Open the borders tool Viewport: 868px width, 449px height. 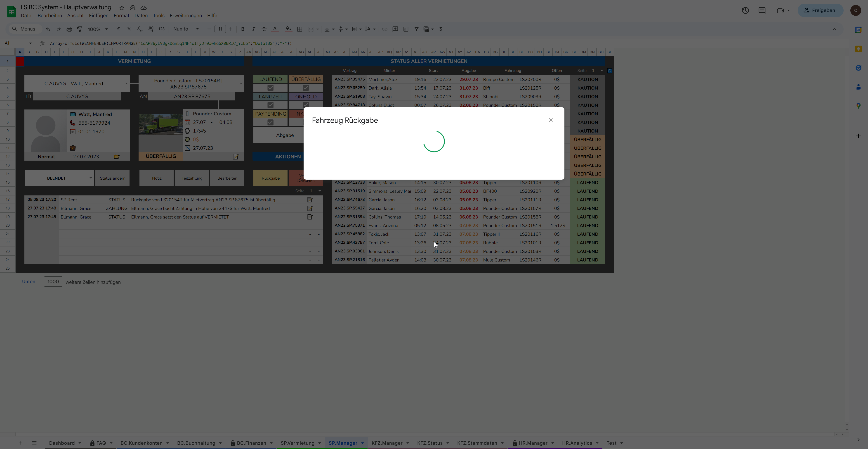[300, 29]
